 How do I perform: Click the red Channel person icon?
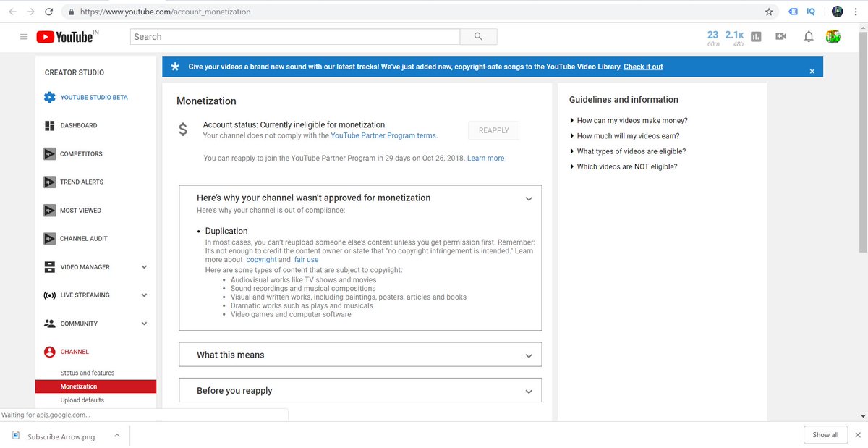[49, 352]
